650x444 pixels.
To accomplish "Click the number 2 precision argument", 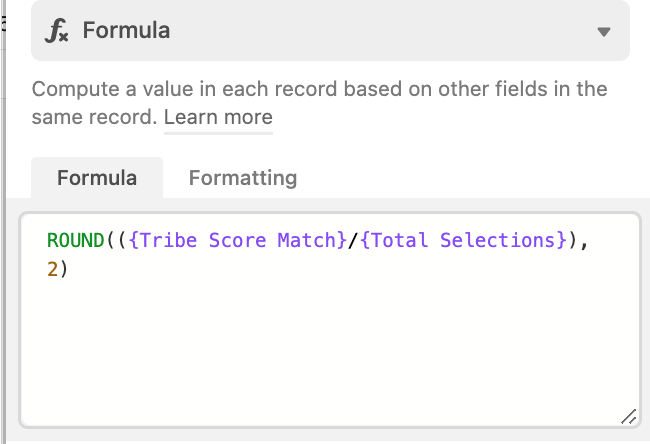I will click(x=52, y=269).
